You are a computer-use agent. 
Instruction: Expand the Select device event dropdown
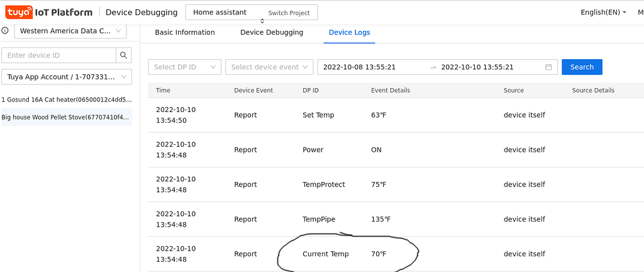click(x=269, y=67)
